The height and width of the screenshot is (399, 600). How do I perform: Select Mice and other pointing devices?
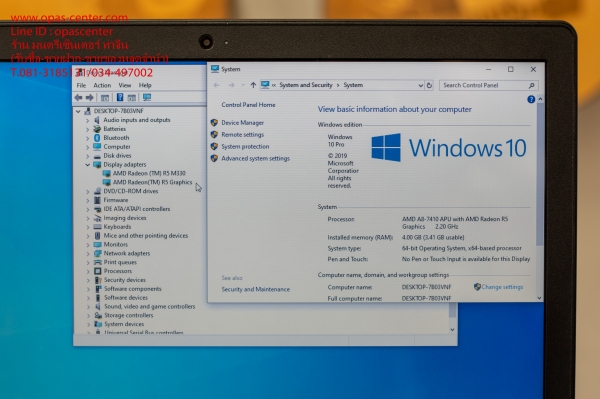tap(146, 236)
